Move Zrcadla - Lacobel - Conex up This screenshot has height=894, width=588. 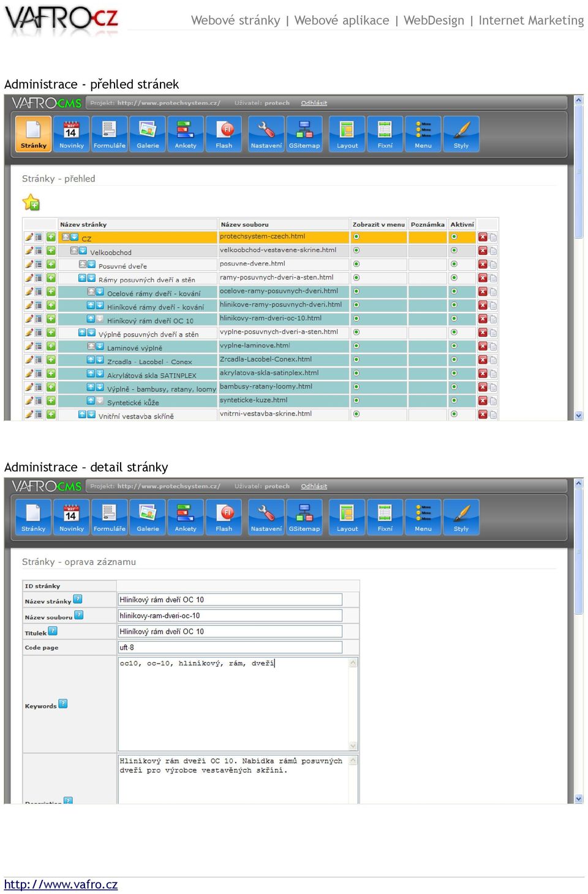[x=91, y=360]
